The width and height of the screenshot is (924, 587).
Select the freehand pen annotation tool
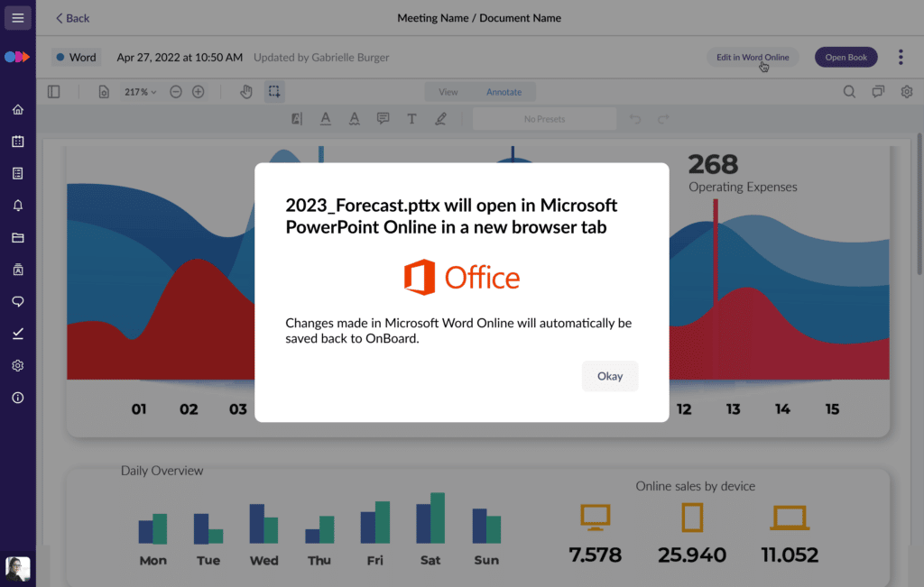[x=440, y=118]
